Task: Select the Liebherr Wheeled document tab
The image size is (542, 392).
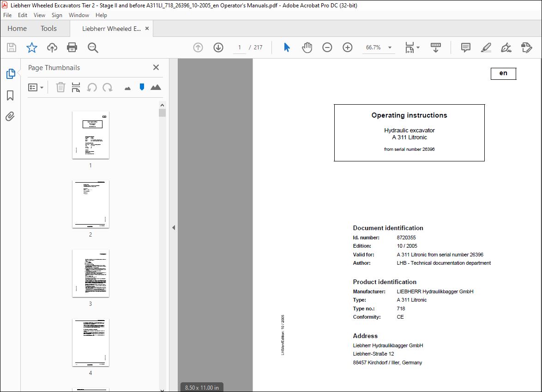Action: (x=111, y=29)
